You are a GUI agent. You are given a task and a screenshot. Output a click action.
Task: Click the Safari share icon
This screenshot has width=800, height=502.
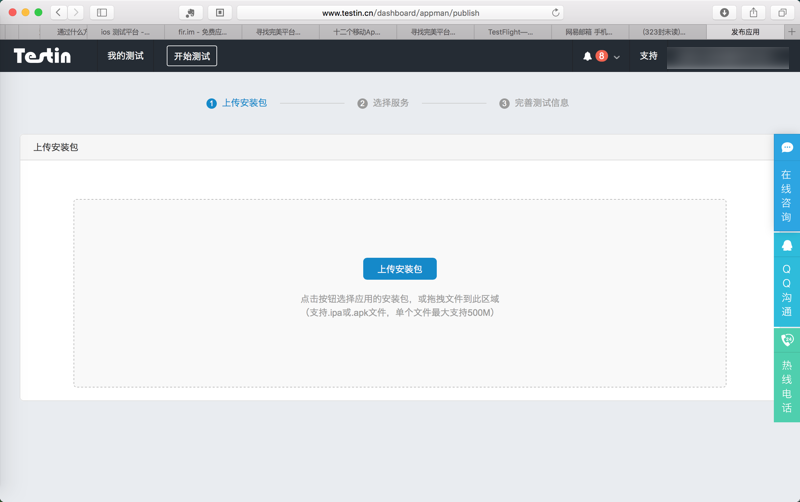click(753, 12)
